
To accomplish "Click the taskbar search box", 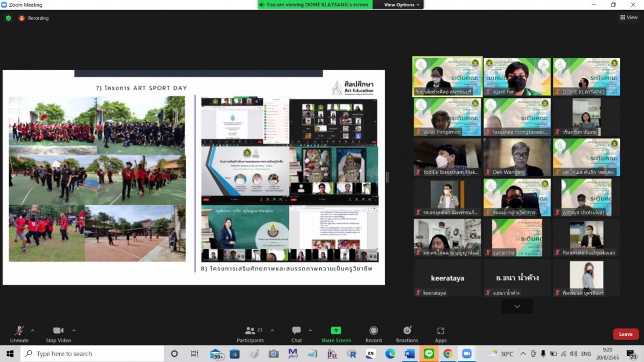I will [x=92, y=353].
